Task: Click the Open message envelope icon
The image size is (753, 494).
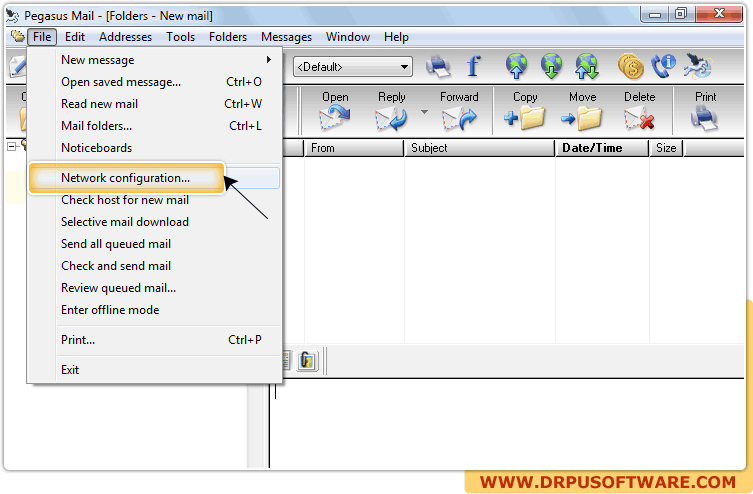Action: (335, 118)
